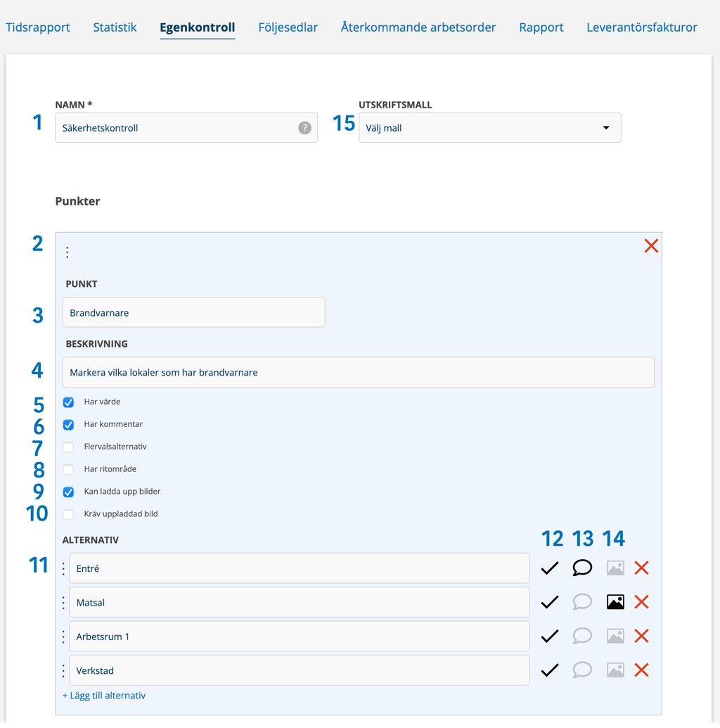The height and width of the screenshot is (728, 720).
Task: Click comment bubble icon for Arbetsrum 1
Action: point(582,637)
